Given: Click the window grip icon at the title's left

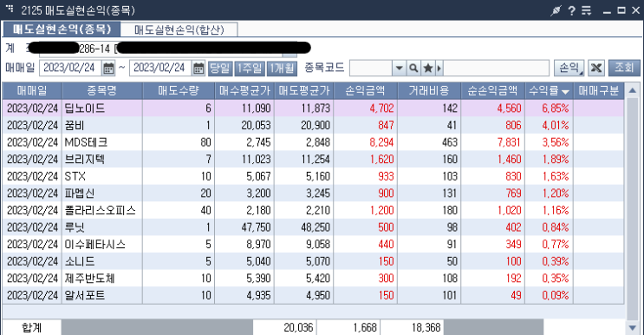Looking at the screenshot, I should tap(10, 9).
